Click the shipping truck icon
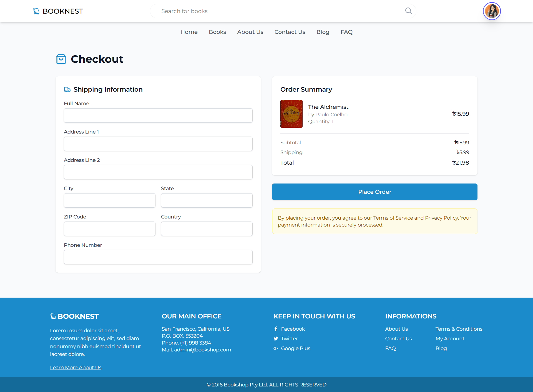Image resolution: width=533 pixels, height=392 pixels. click(x=67, y=89)
